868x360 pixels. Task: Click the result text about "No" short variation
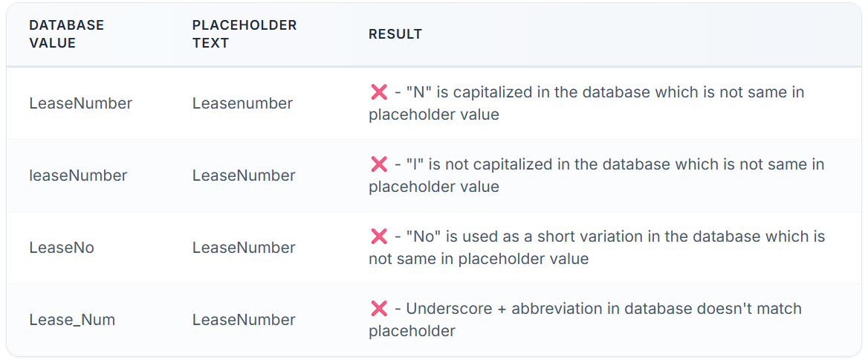(x=597, y=248)
